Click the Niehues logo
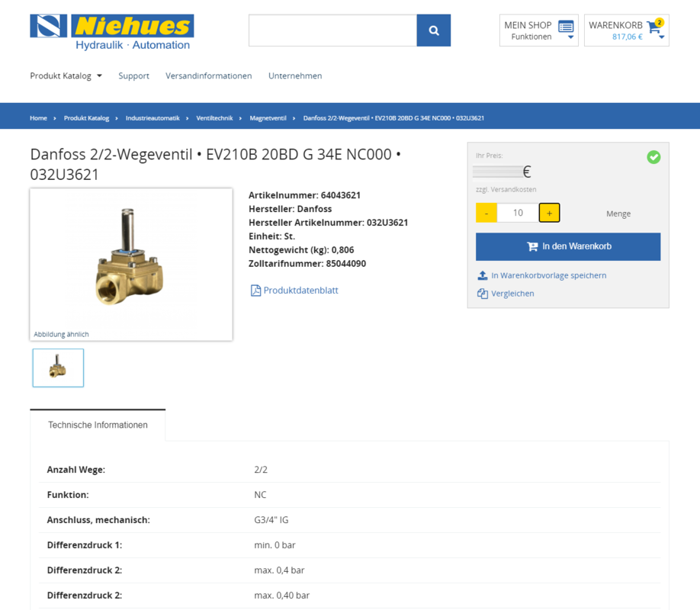This screenshot has width=700, height=610. point(111,32)
